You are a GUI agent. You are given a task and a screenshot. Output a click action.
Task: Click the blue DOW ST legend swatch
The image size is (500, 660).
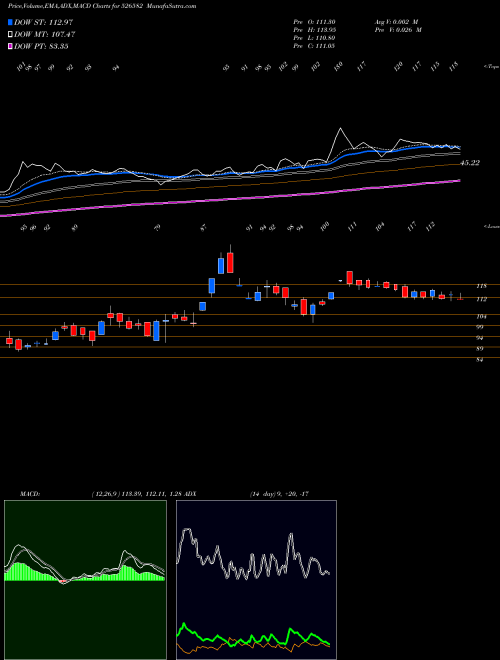pos(11,22)
